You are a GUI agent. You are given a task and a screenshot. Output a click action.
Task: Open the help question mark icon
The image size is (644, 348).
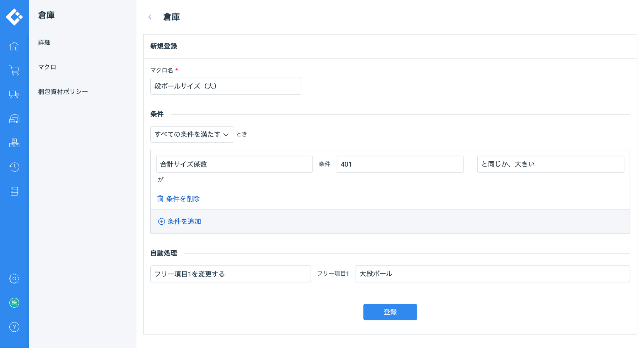tap(14, 327)
